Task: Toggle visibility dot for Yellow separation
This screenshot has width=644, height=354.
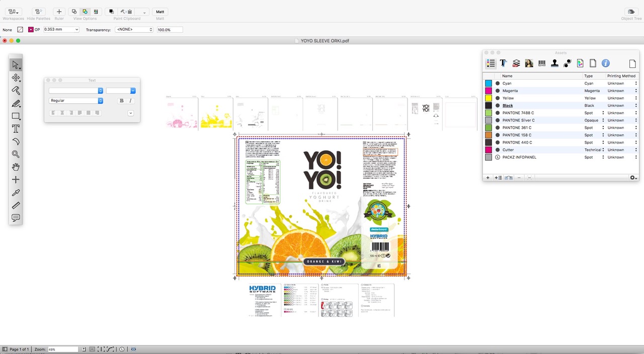Action: point(498,98)
